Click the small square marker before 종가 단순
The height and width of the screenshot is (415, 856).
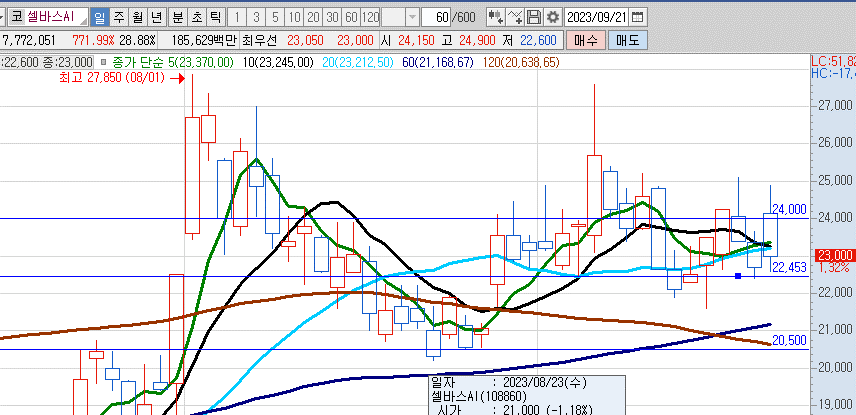point(104,62)
